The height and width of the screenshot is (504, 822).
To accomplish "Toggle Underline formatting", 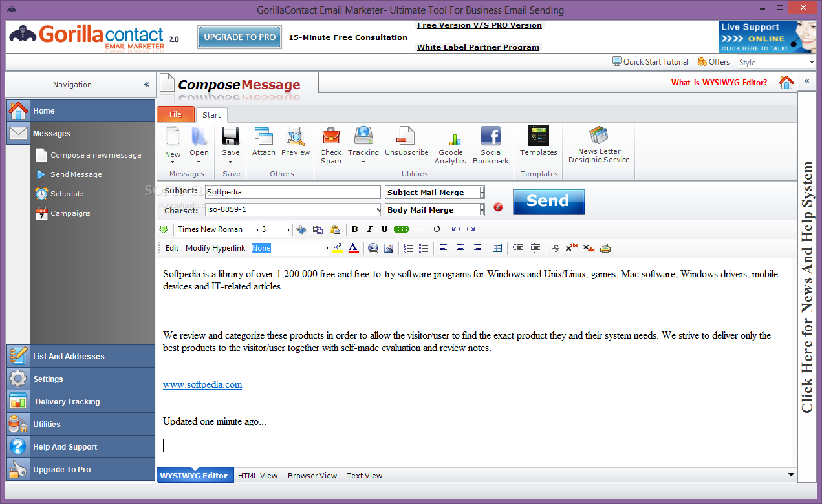I will (384, 229).
